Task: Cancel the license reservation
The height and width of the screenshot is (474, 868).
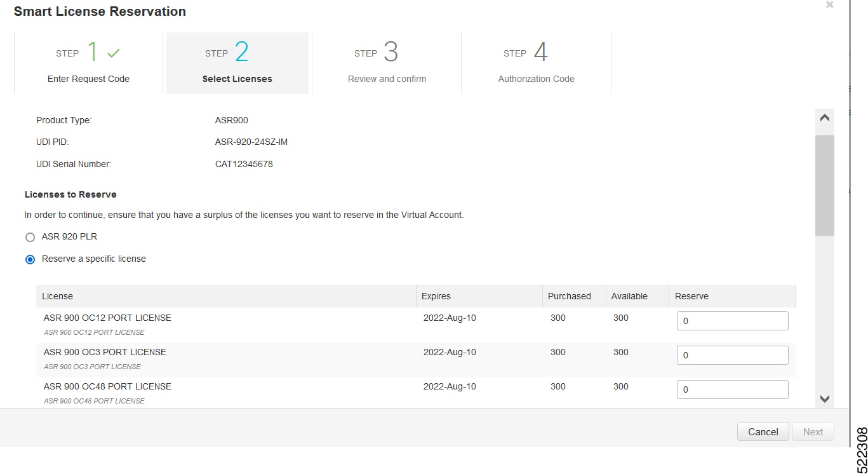Action: click(x=763, y=431)
